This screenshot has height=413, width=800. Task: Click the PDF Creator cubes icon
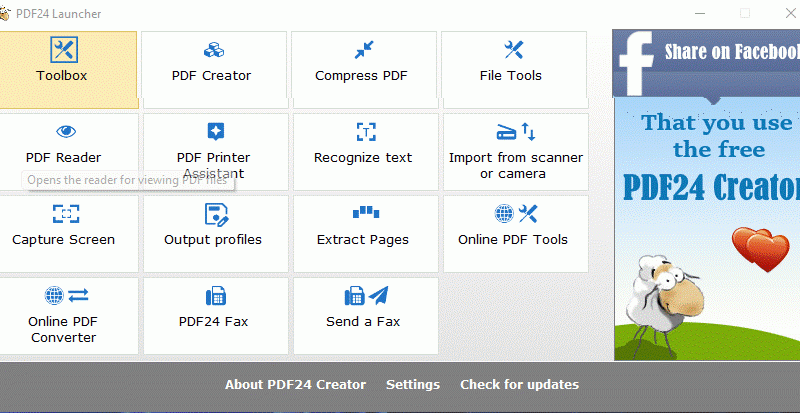pyautogui.click(x=214, y=50)
